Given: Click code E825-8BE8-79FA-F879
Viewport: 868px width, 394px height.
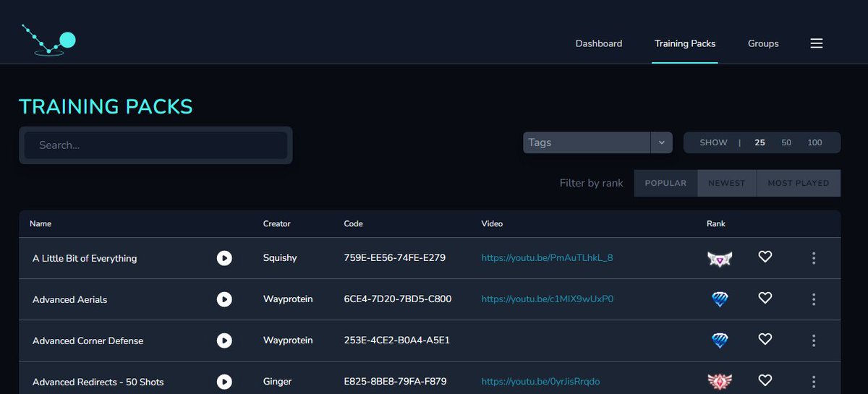Looking at the screenshot, I should (396, 382).
